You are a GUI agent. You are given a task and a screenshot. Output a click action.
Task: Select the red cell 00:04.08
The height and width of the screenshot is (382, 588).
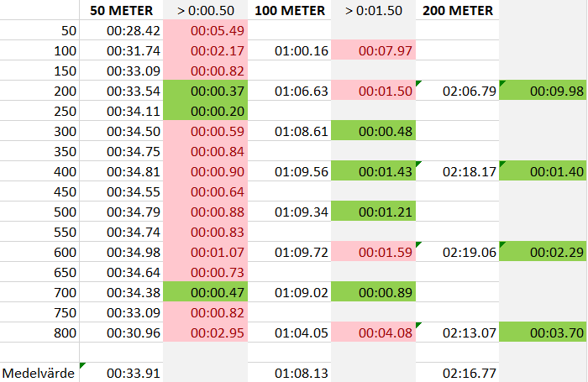tap(374, 332)
